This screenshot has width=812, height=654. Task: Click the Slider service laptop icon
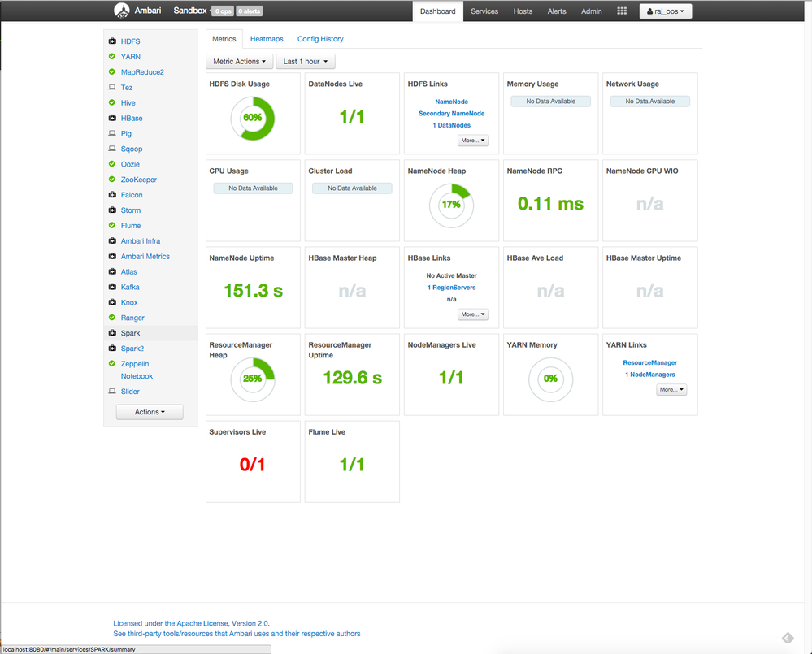tap(112, 392)
